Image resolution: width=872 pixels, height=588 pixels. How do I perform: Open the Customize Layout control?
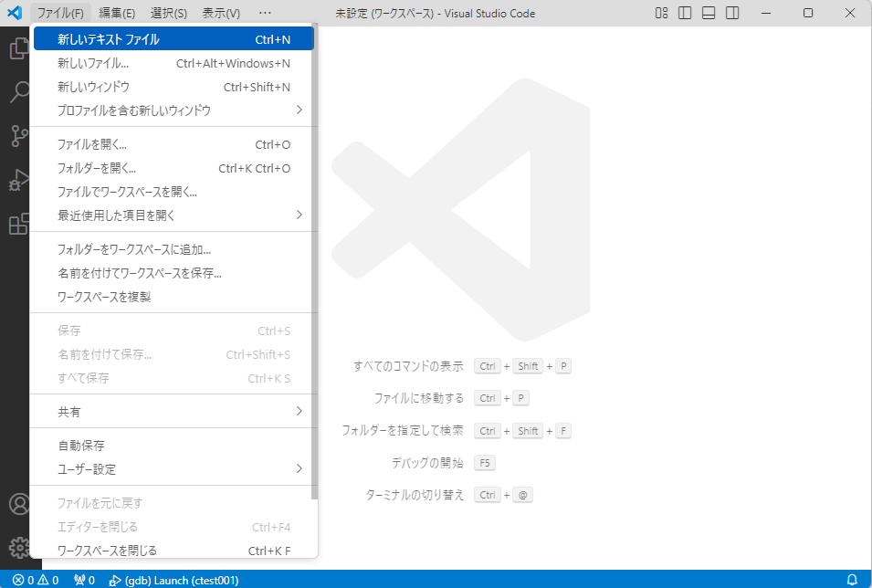coord(661,13)
